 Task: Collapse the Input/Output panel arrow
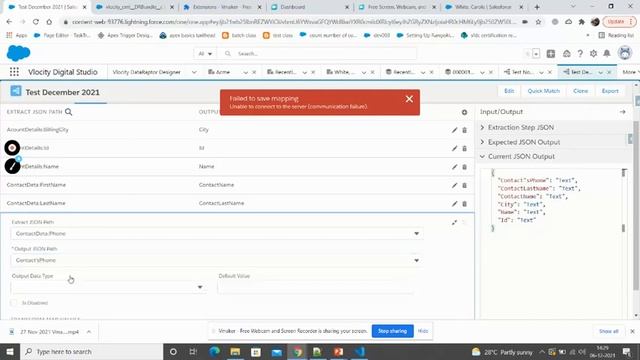622,112
